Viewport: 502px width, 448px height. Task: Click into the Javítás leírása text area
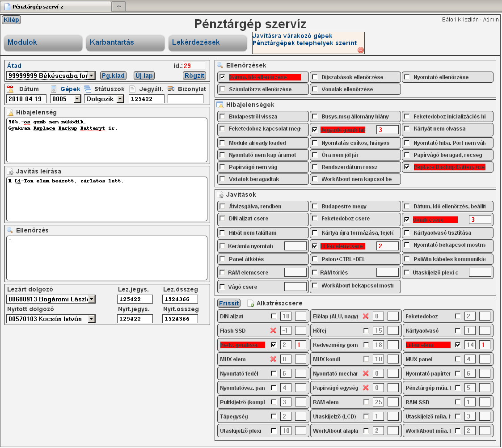107,199
